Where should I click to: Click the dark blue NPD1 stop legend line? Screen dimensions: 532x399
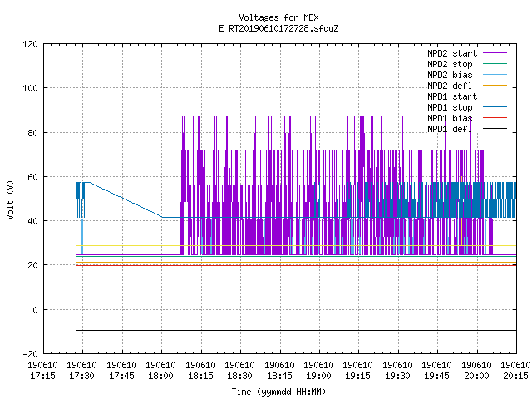pos(495,107)
